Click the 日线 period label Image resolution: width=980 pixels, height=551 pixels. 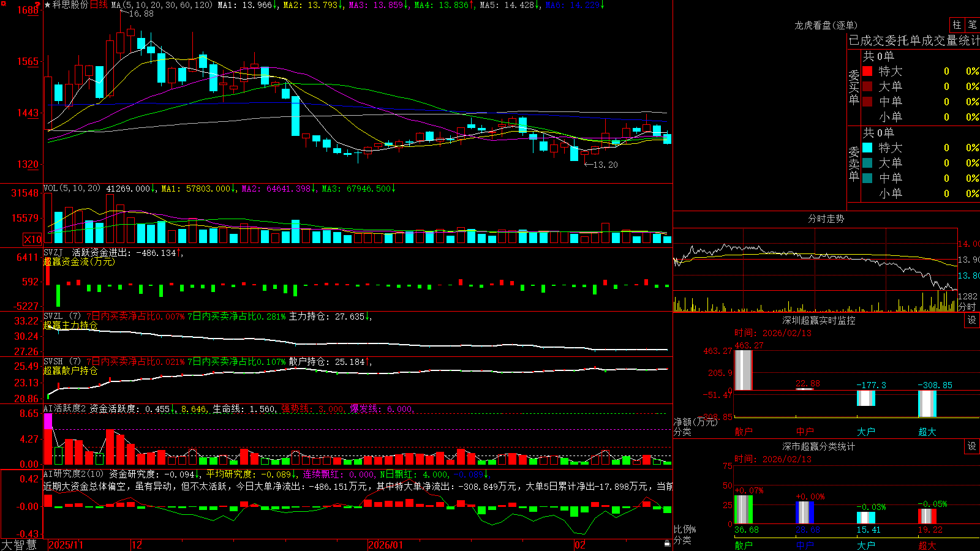99,5
